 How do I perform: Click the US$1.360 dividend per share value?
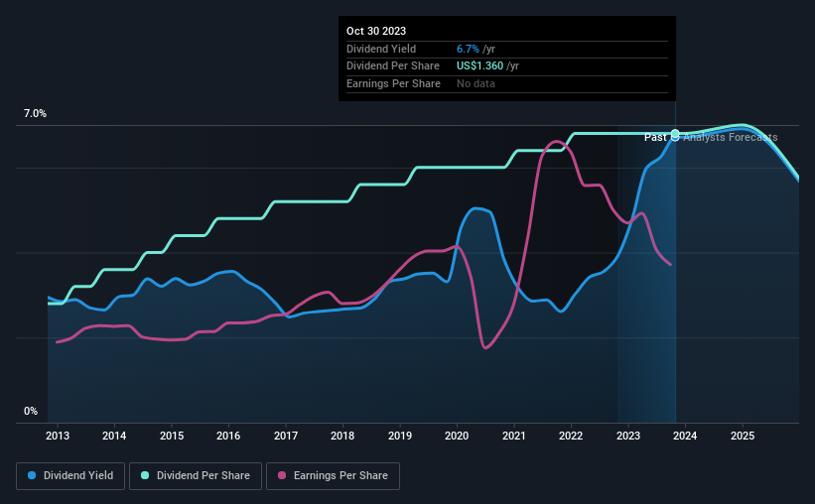[x=479, y=66]
